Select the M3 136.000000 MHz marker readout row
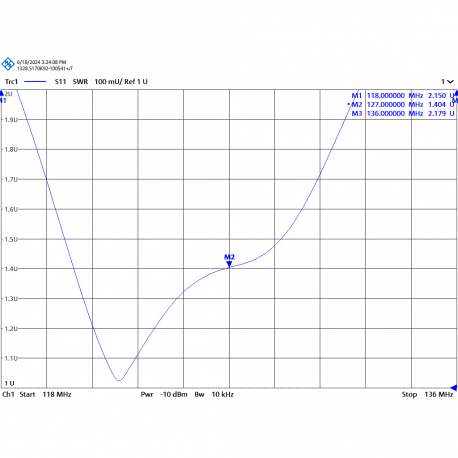The width and height of the screenshot is (458, 458). tap(403, 114)
